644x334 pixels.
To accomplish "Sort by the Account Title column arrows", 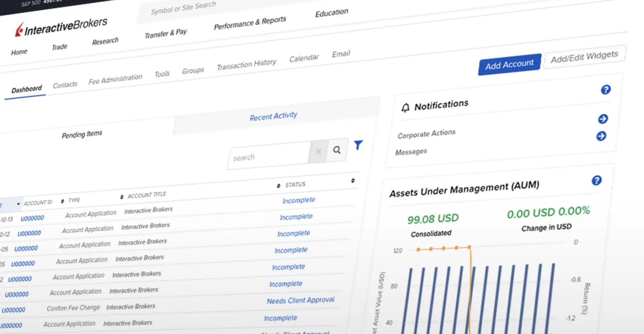I will pos(122,197).
